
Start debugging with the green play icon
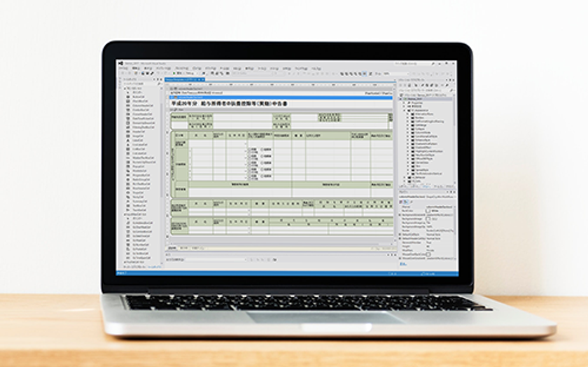(174, 74)
